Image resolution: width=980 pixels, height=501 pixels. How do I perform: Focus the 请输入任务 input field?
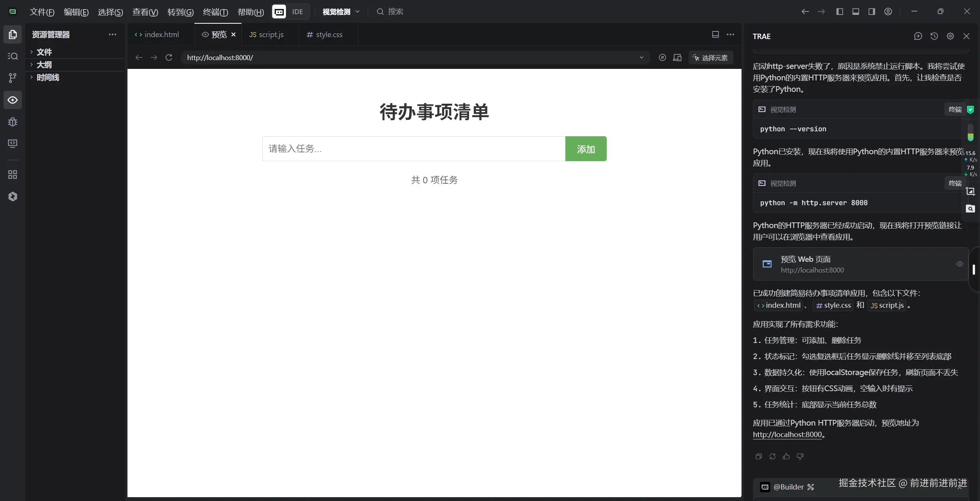click(413, 149)
